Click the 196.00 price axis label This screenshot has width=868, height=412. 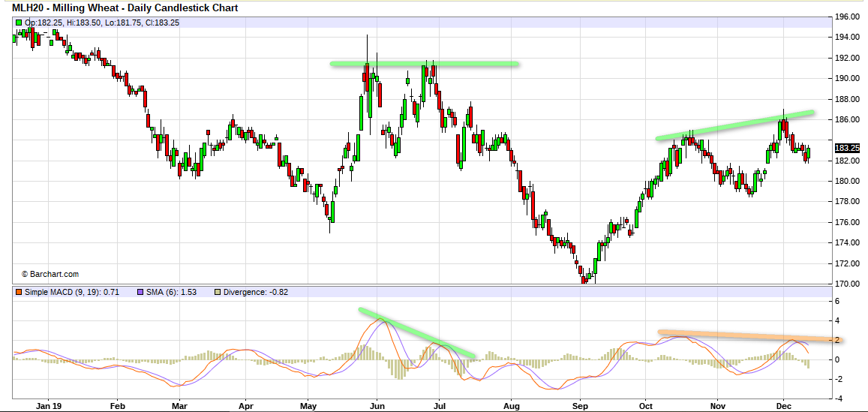(847, 17)
